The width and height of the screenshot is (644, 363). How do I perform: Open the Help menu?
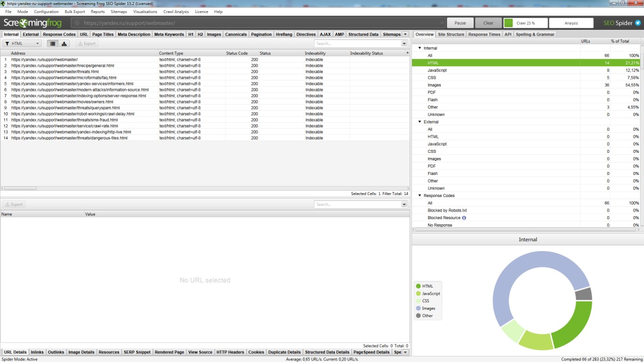click(218, 12)
